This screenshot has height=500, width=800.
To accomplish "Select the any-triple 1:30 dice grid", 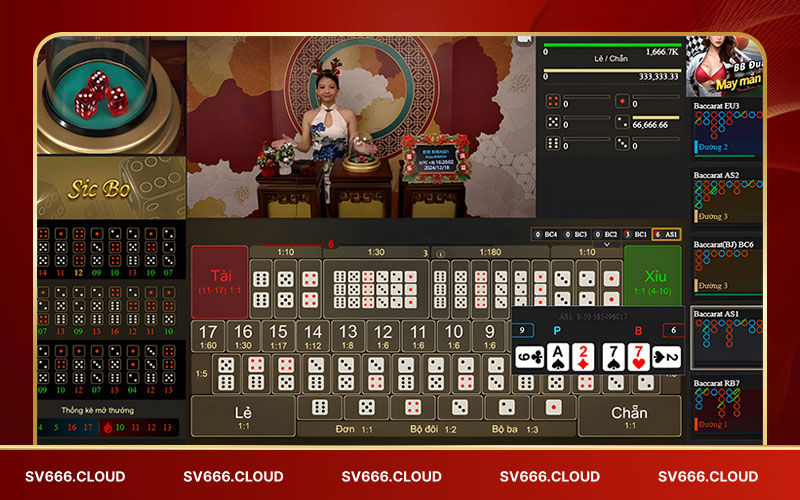I will [376, 289].
